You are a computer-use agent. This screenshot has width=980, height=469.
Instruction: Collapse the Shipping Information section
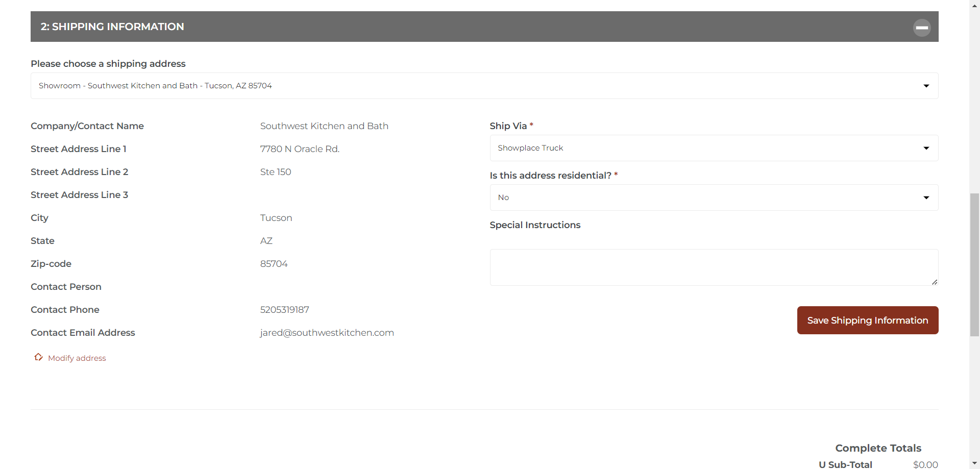coord(922,28)
